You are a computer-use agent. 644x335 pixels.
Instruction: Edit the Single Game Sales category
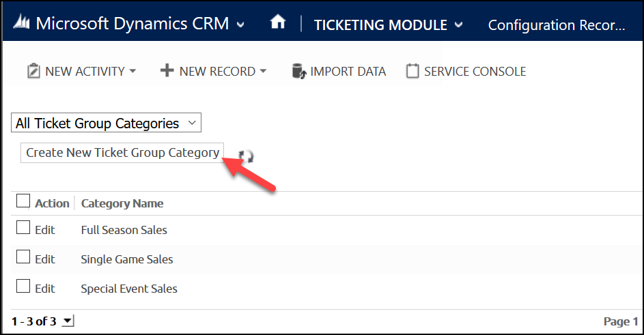coord(45,259)
